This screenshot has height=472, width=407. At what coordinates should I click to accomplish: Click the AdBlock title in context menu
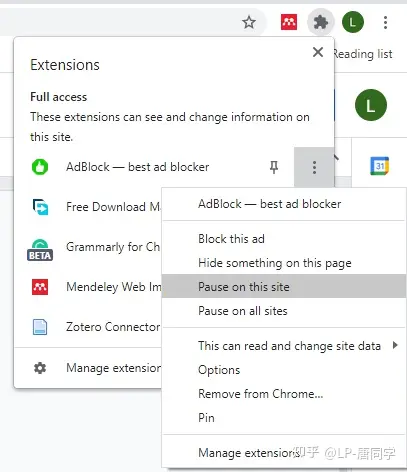(x=270, y=204)
